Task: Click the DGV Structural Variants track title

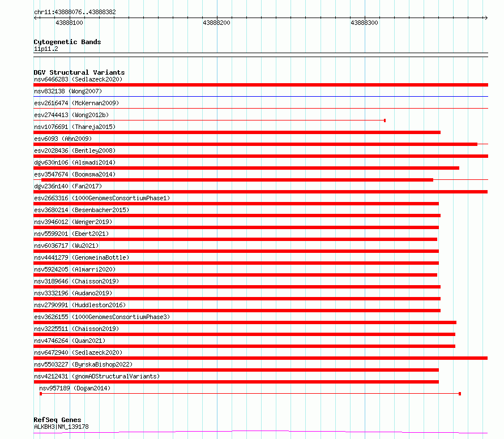Action: tap(79, 72)
